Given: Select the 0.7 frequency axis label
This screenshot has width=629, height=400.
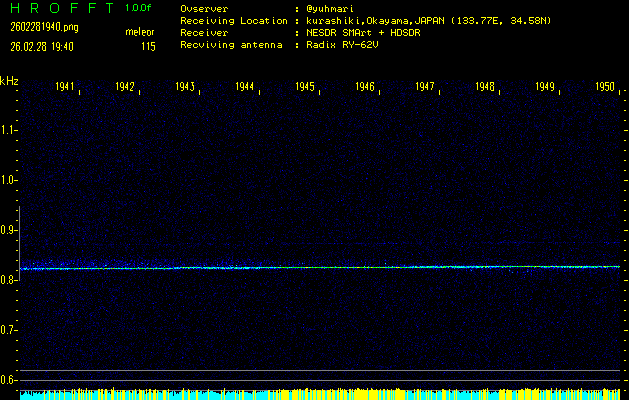Looking at the screenshot, I should 9,330.
